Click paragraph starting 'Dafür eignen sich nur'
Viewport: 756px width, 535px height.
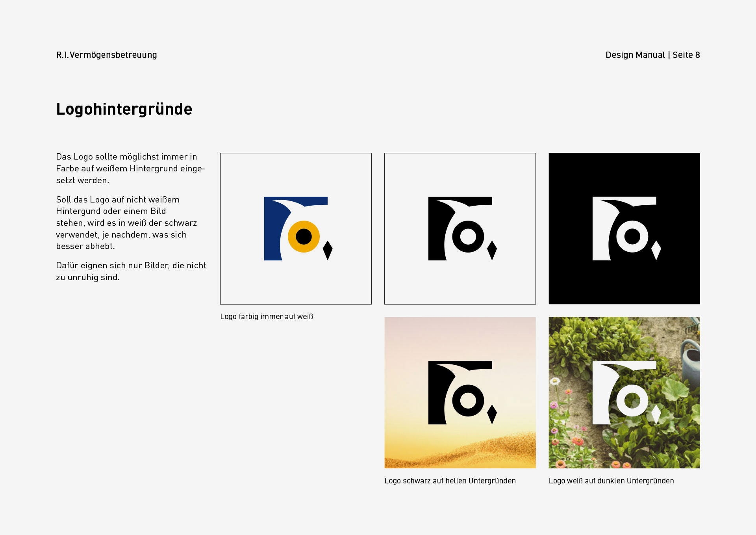tap(131, 271)
